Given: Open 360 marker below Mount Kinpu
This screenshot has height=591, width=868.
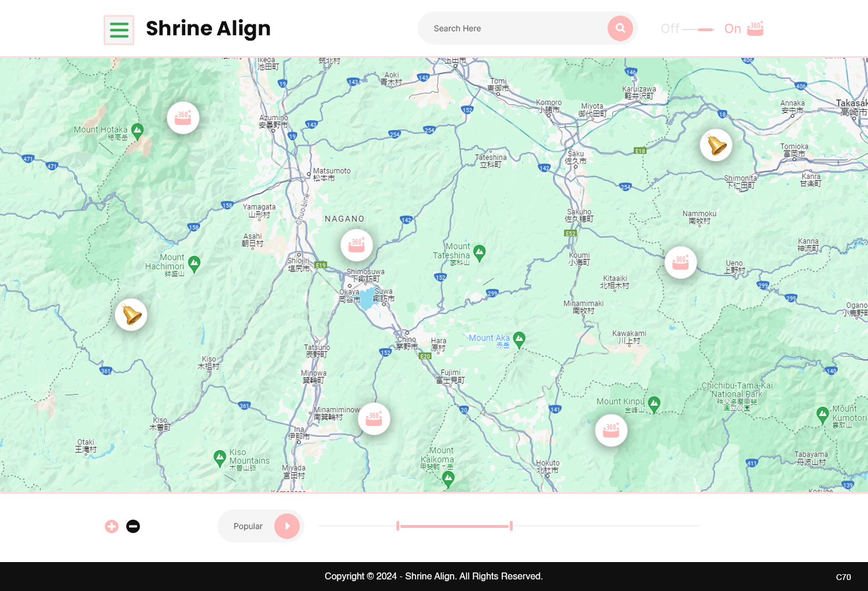Looking at the screenshot, I should click(611, 430).
